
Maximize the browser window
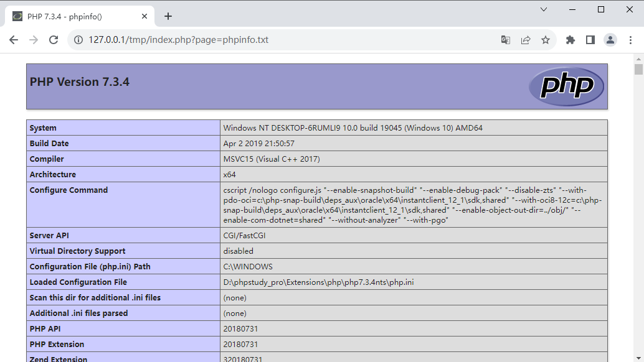tap(601, 9)
